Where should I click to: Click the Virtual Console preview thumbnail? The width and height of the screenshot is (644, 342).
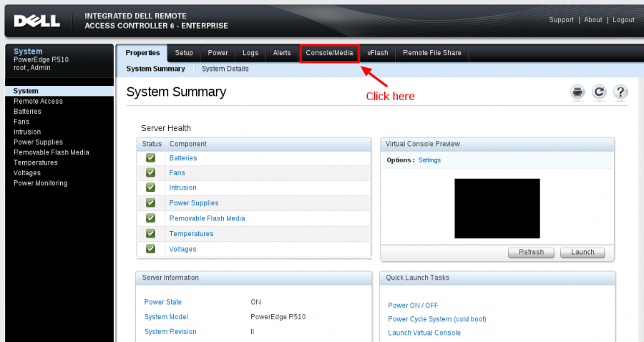point(497,208)
